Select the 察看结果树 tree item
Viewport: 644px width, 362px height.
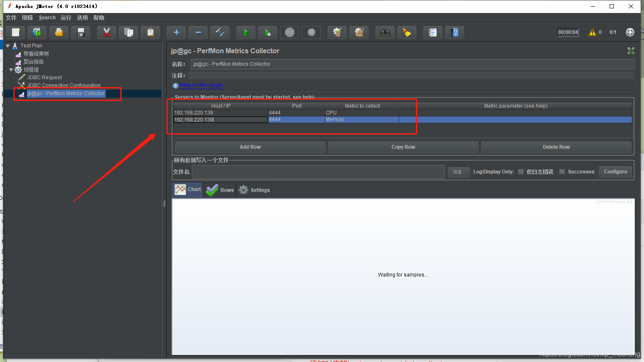pyautogui.click(x=36, y=54)
